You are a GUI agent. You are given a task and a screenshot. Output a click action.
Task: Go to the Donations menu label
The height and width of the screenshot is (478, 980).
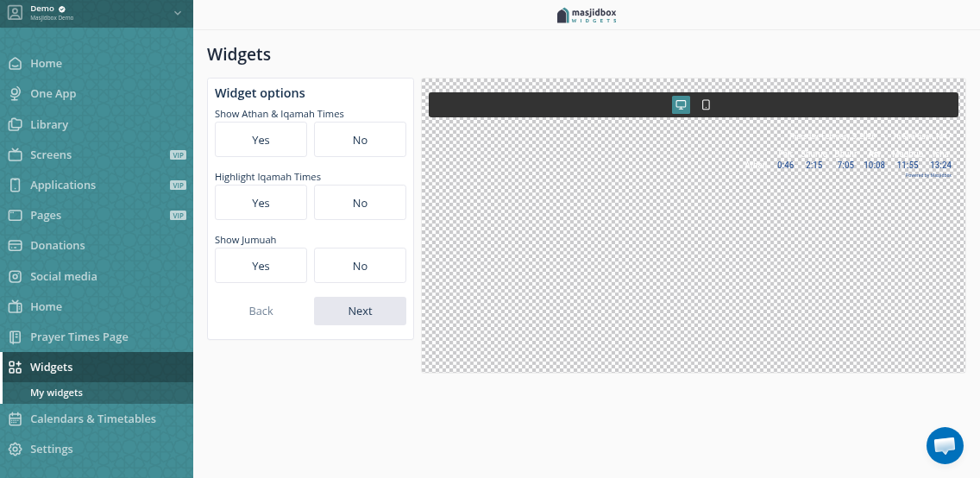point(58,246)
